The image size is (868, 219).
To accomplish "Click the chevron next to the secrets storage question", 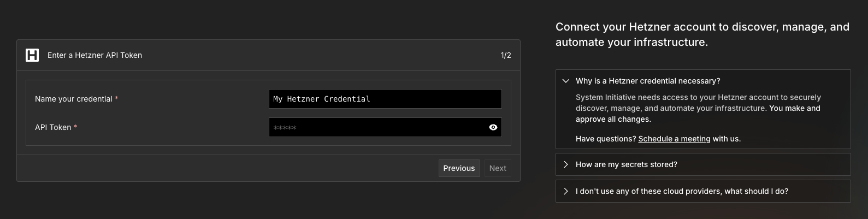I will [566, 164].
